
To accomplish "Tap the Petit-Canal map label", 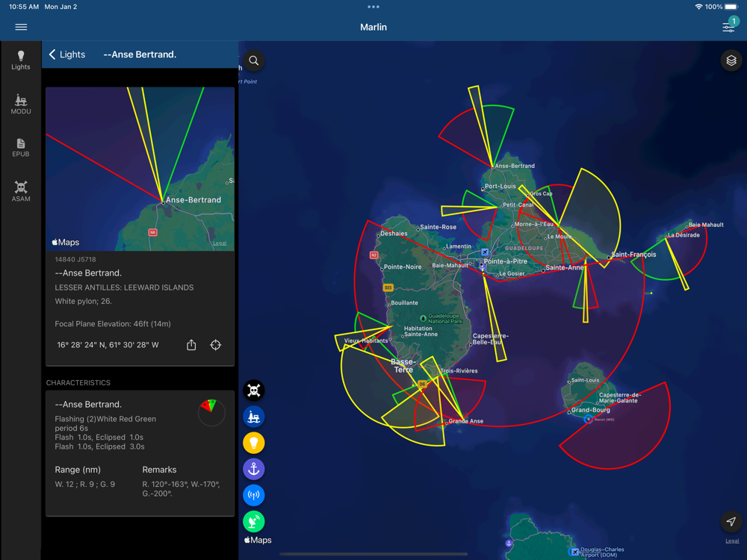I will (x=518, y=205).
